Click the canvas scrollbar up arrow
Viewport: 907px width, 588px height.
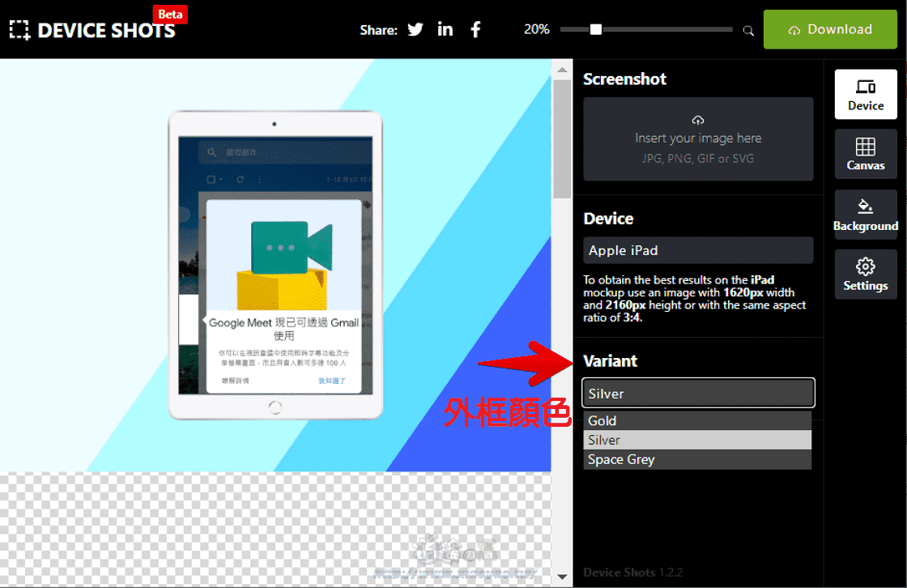(x=562, y=70)
